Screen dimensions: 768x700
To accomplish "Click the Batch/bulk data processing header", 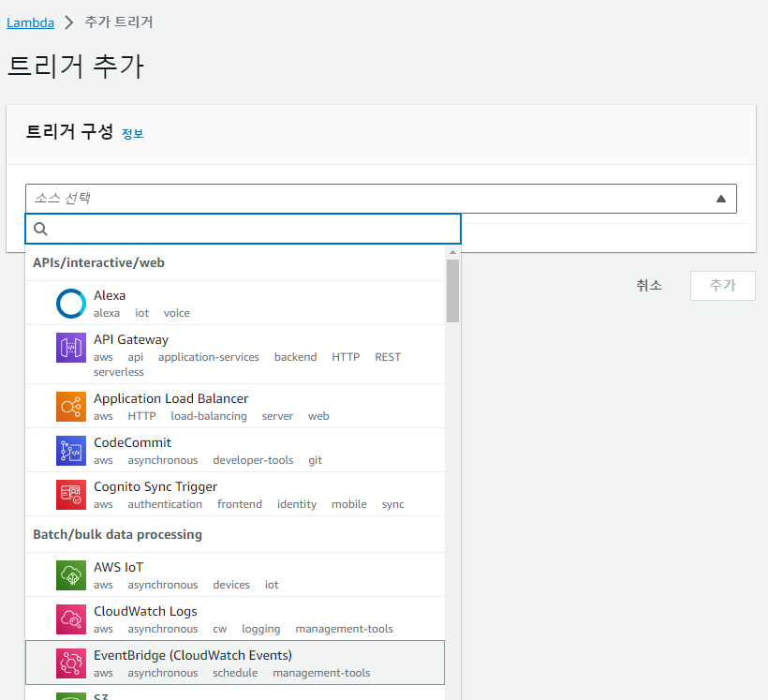I will click(118, 534).
